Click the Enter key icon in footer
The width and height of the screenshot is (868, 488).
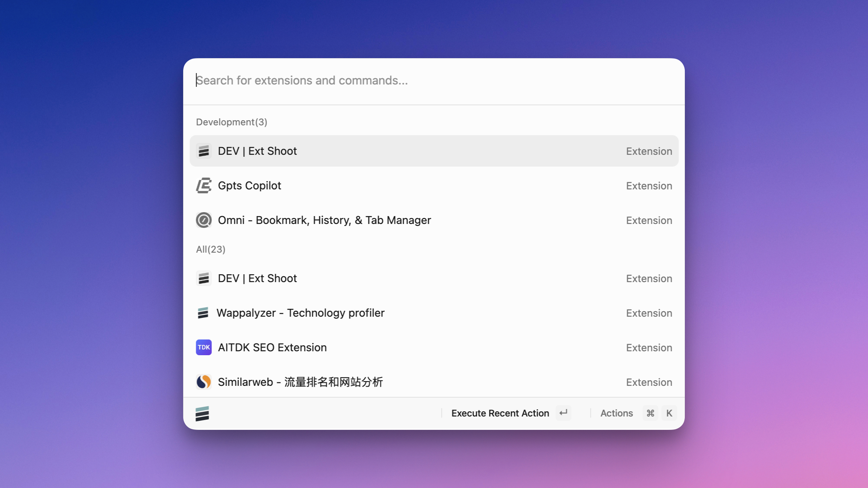point(563,413)
